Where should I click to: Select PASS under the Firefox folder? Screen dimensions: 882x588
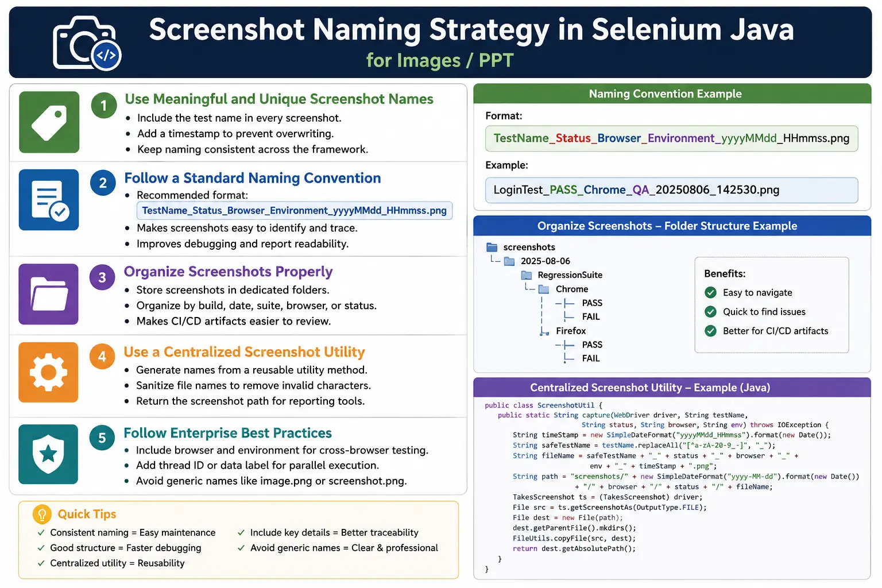coord(592,345)
